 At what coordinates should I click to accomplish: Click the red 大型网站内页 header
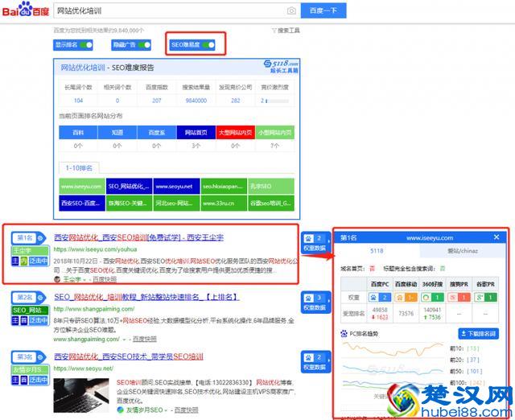[x=236, y=132]
